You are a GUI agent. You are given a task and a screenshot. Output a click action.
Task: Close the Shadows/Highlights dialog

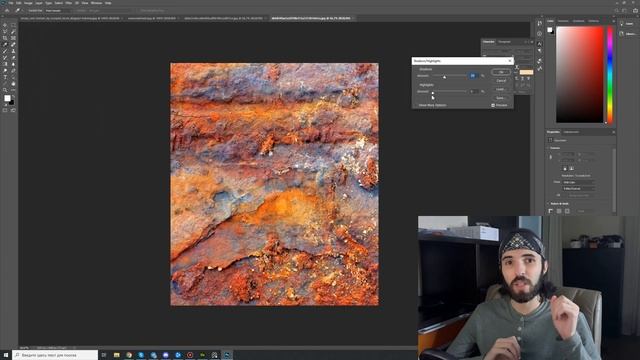pos(509,61)
